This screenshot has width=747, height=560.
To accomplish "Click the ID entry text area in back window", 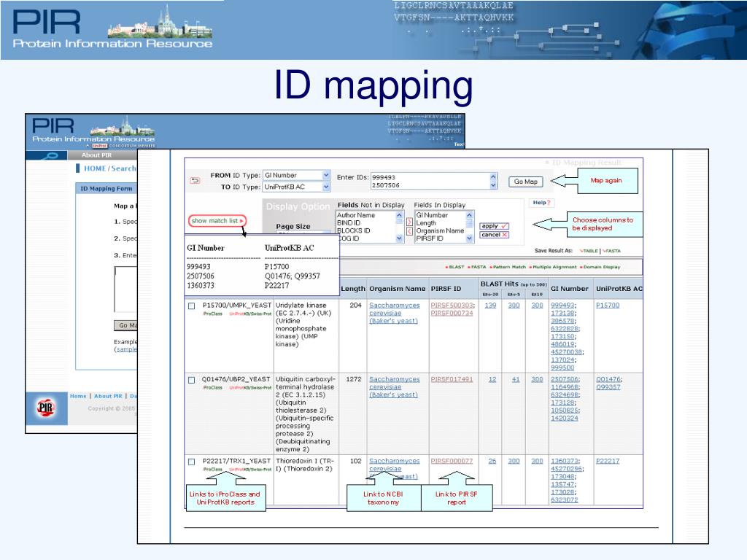I will pyautogui.click(x=125, y=289).
